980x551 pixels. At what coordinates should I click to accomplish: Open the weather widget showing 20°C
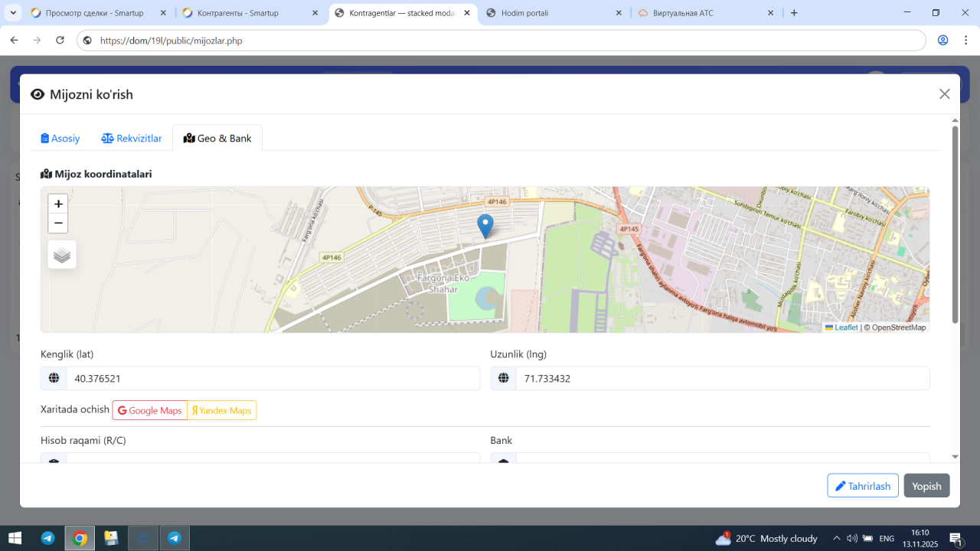coord(766,538)
